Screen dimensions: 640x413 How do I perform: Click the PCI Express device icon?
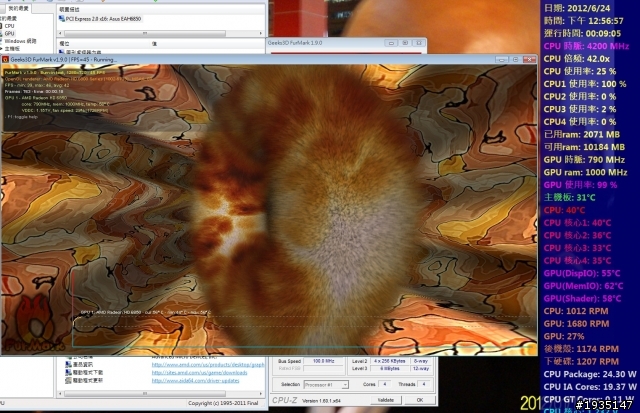62,19
